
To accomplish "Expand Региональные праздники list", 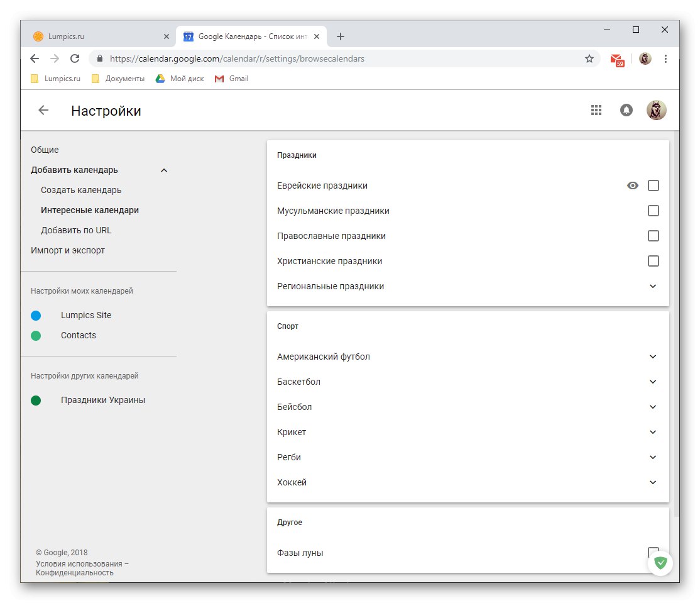I will pos(653,286).
